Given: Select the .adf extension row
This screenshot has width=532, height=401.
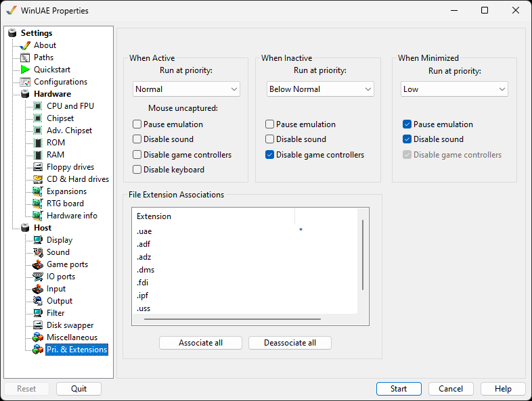Looking at the screenshot, I should 244,244.
